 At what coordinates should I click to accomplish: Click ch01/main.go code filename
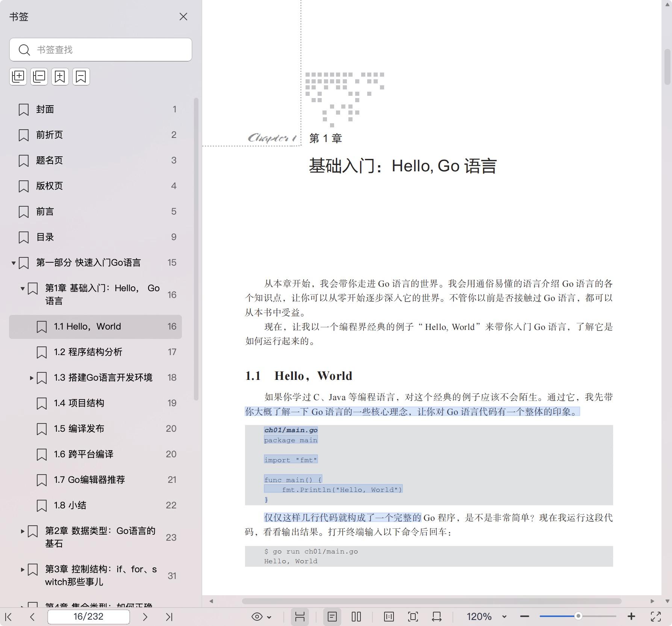[291, 430]
